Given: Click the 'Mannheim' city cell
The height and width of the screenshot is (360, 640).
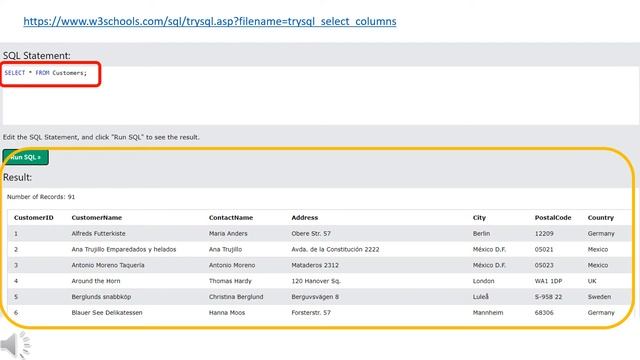Looking at the screenshot, I should click(x=488, y=313).
